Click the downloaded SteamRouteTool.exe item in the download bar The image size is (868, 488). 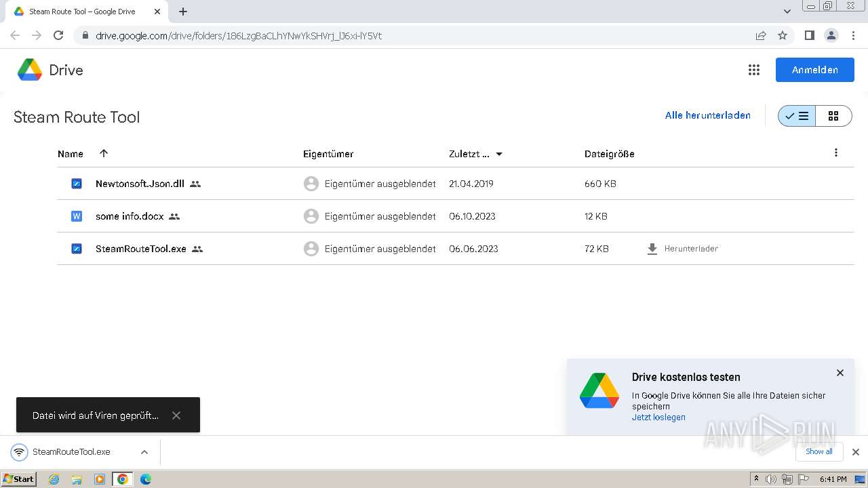pyautogui.click(x=71, y=452)
